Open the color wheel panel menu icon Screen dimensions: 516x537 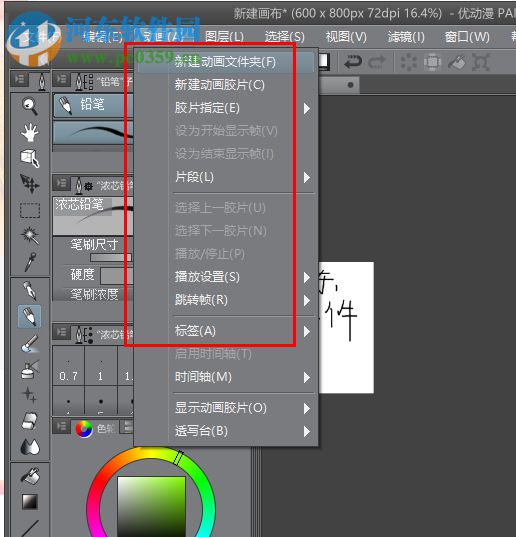coord(61,426)
